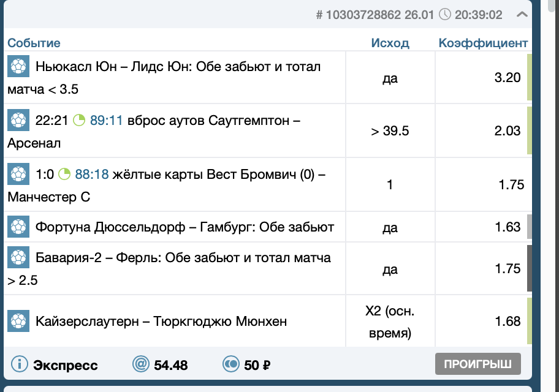Click total odds value 54.48
This screenshot has height=392, width=559.
pyautogui.click(x=171, y=365)
